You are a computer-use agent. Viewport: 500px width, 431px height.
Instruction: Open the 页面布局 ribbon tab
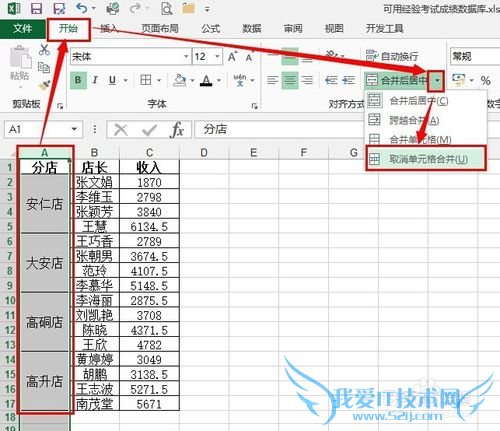160,29
